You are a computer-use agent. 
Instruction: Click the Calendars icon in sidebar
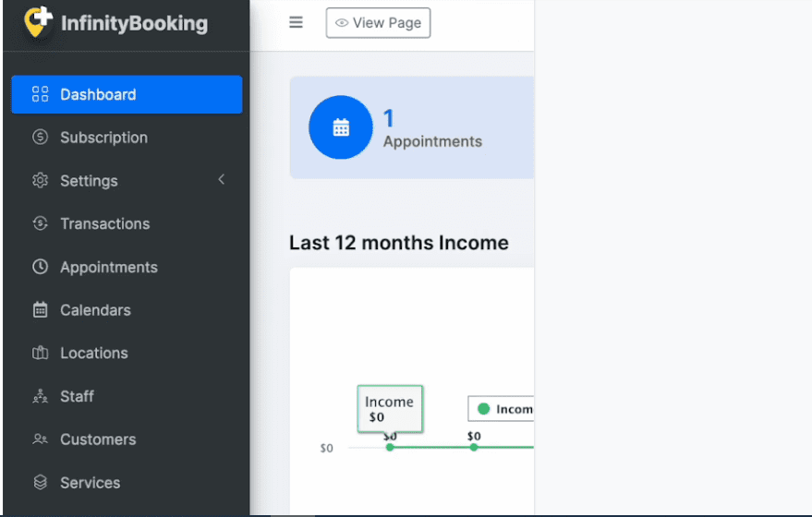[40, 310]
